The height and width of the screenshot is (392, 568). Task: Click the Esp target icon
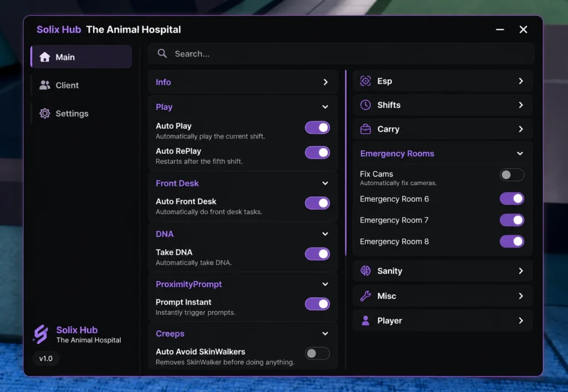366,81
